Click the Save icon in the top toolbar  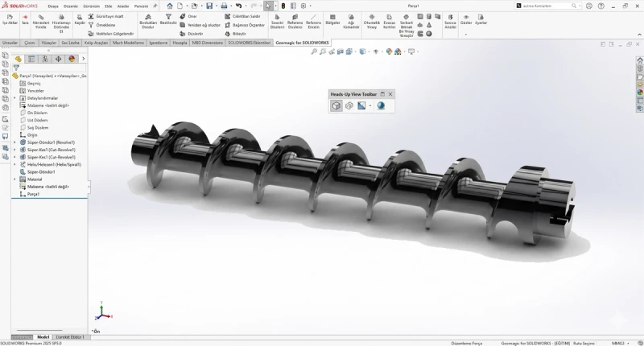[x=209, y=6]
